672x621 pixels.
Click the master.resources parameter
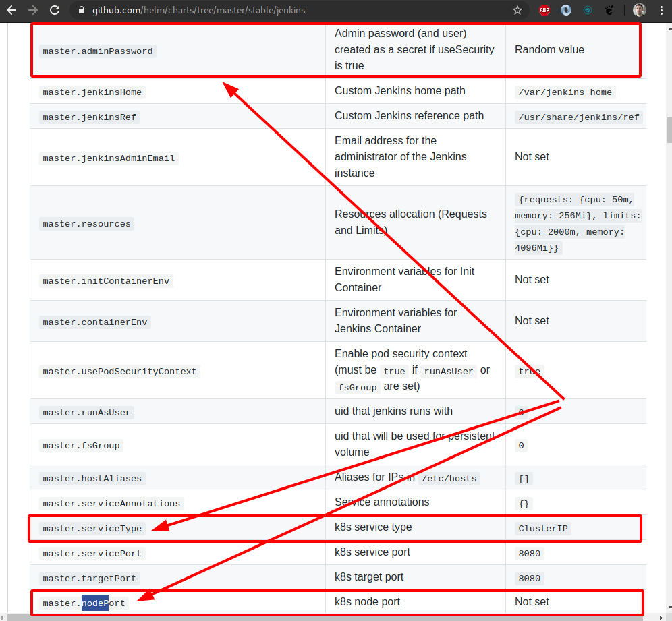click(x=86, y=224)
